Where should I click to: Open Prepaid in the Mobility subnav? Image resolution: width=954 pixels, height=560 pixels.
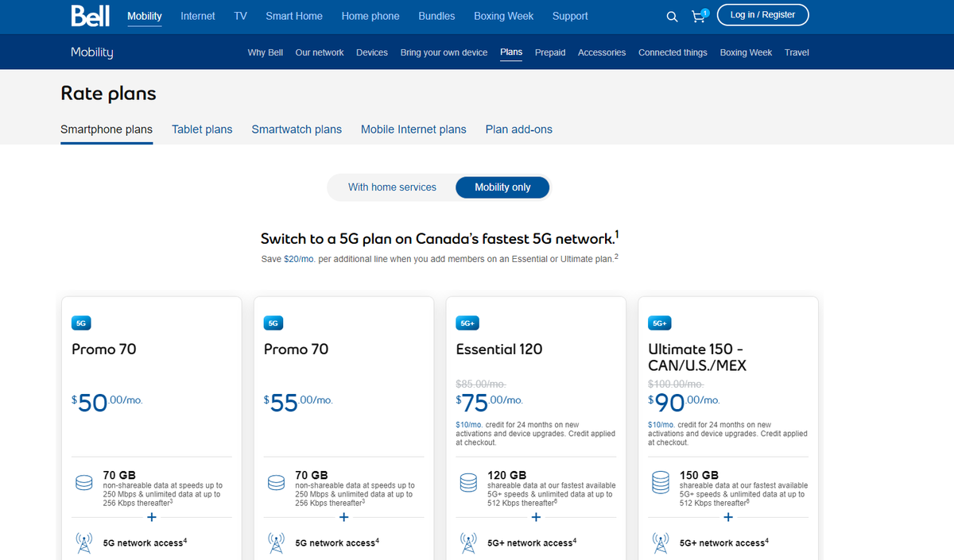point(550,52)
